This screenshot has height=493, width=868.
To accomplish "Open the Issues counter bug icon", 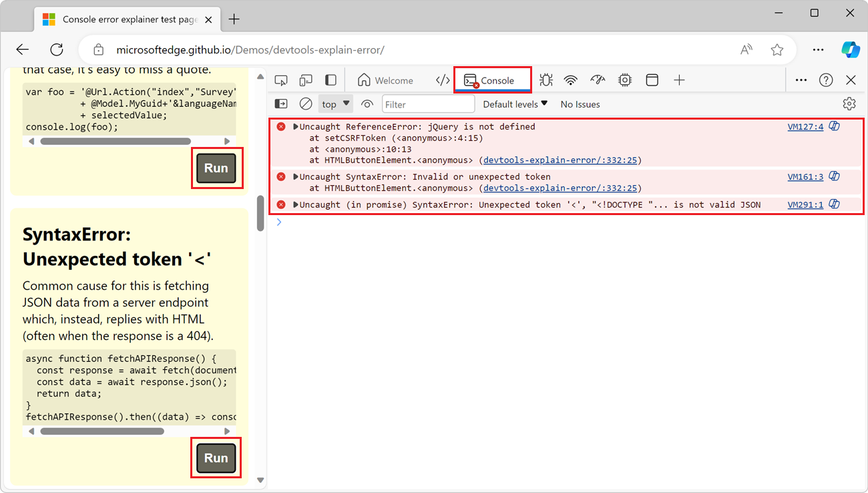I will (x=546, y=79).
